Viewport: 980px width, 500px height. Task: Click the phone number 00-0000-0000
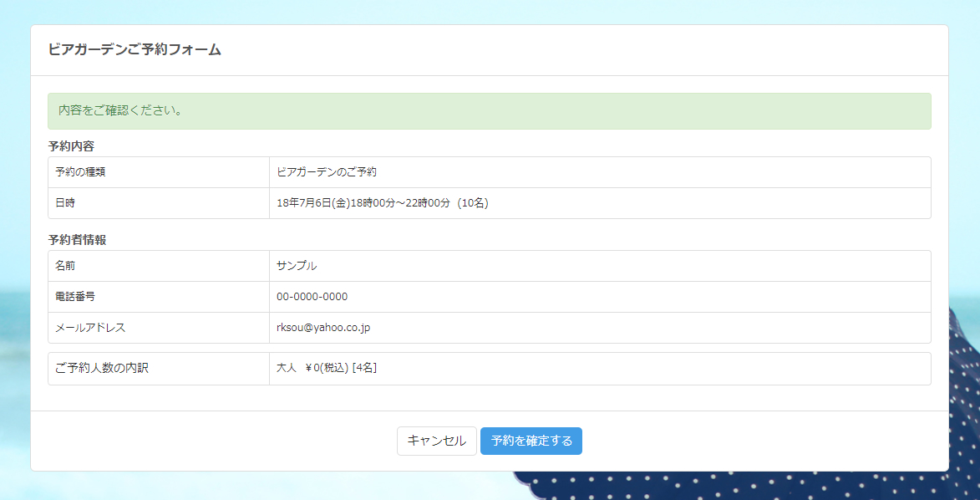312,297
